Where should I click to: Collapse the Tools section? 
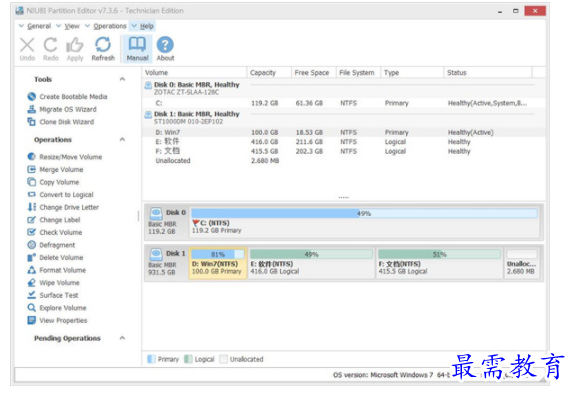coord(122,79)
